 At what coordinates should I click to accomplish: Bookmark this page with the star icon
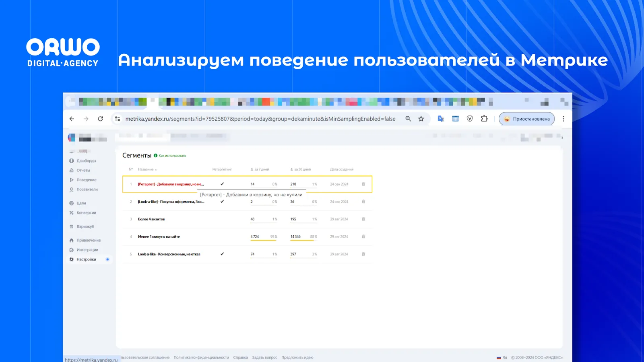pyautogui.click(x=421, y=119)
